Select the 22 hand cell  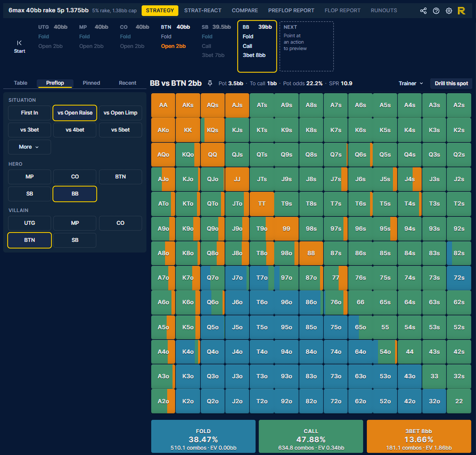tap(459, 401)
